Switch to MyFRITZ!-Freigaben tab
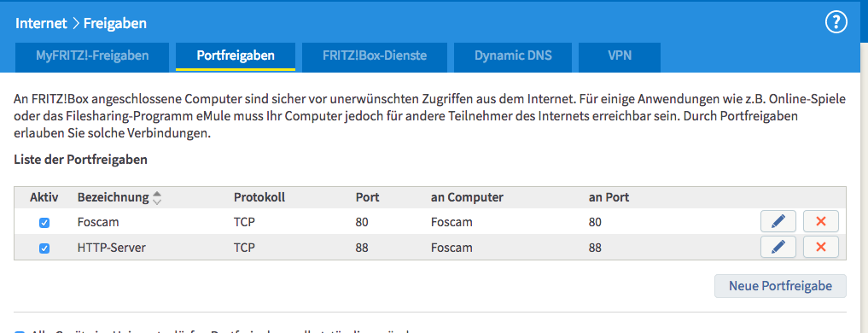Image resolution: width=868 pixels, height=333 pixels. click(x=92, y=56)
